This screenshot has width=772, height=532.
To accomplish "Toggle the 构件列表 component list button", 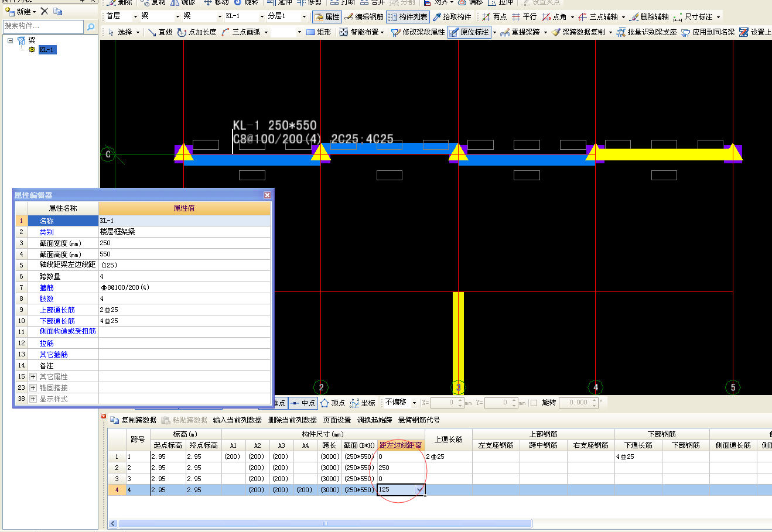I will pos(408,16).
